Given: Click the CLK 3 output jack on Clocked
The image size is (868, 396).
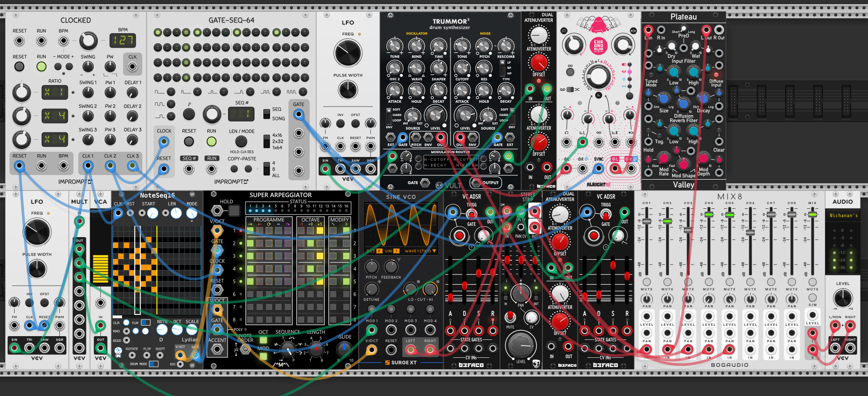Looking at the screenshot, I should click(132, 165).
